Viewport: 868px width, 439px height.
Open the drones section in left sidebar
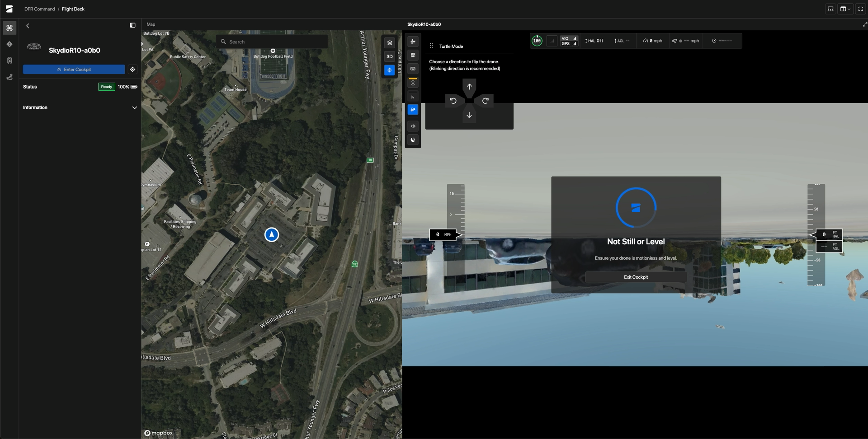point(9,28)
